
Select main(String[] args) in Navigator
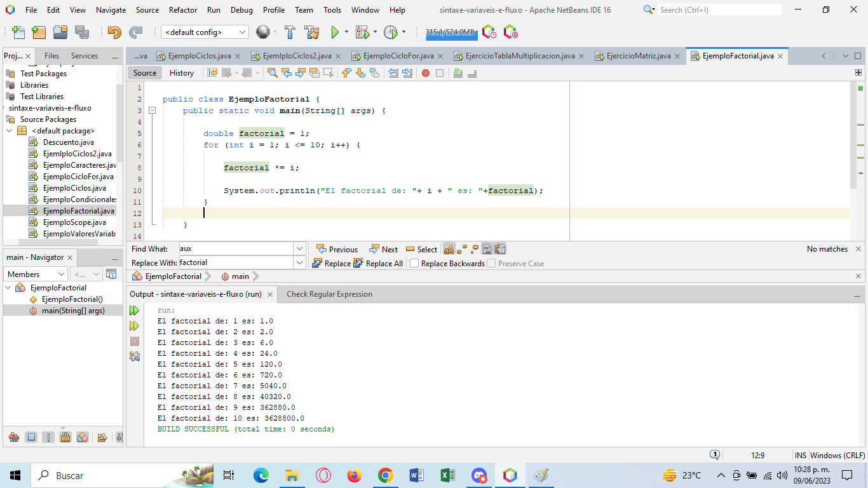[x=73, y=311]
